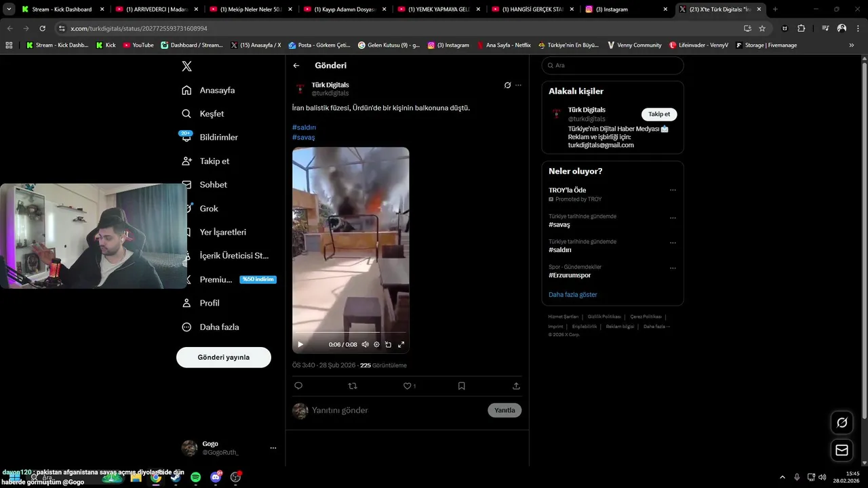
Task: Open Sohbet in the sidebar
Action: point(205,184)
